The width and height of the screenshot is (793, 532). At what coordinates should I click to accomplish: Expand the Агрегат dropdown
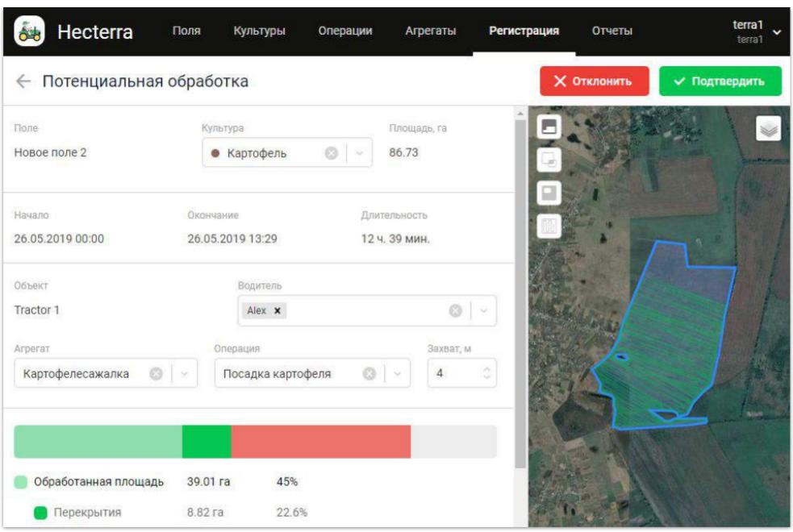tap(184, 373)
